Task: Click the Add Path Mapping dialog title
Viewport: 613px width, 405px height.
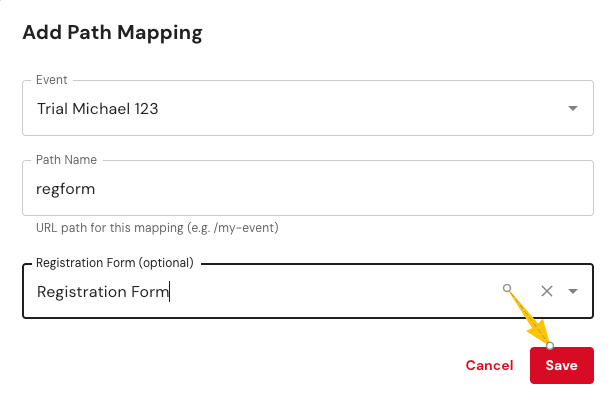Action: tap(112, 33)
